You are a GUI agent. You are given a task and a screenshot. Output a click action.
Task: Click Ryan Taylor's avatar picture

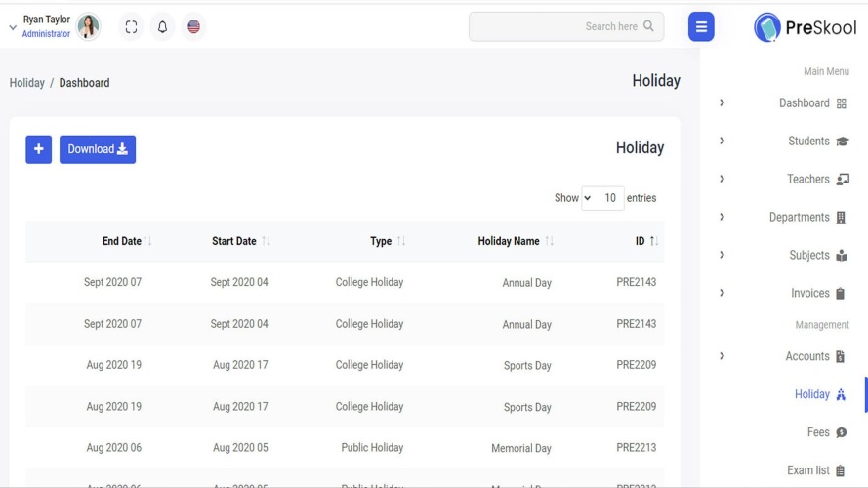[88, 26]
